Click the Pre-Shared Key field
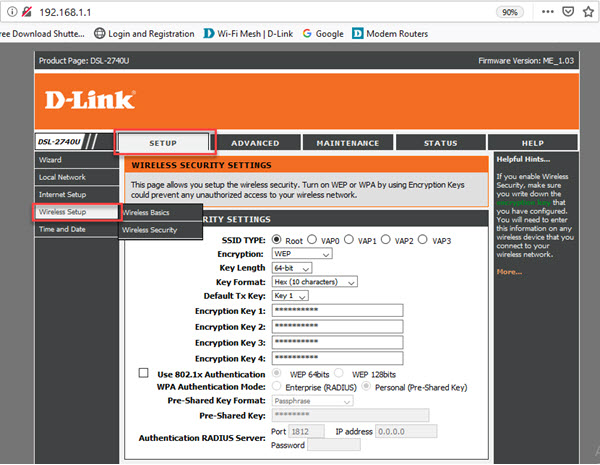This screenshot has height=465, width=600. (x=351, y=415)
